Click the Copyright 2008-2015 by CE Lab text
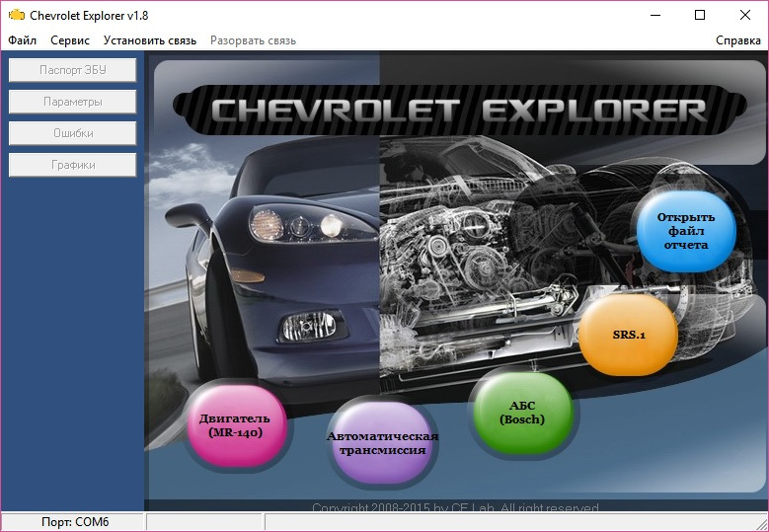Screen dimensions: 769x532 pos(456,507)
